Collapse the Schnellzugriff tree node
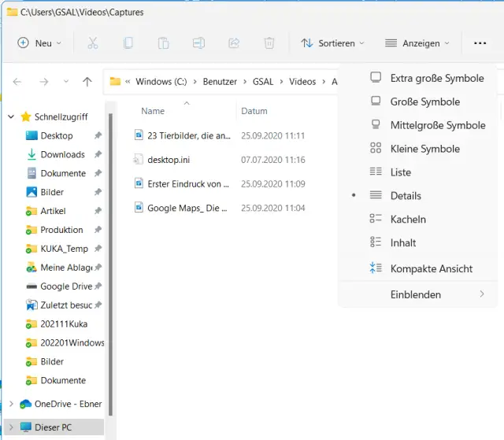This screenshot has width=504, height=440. click(11, 116)
